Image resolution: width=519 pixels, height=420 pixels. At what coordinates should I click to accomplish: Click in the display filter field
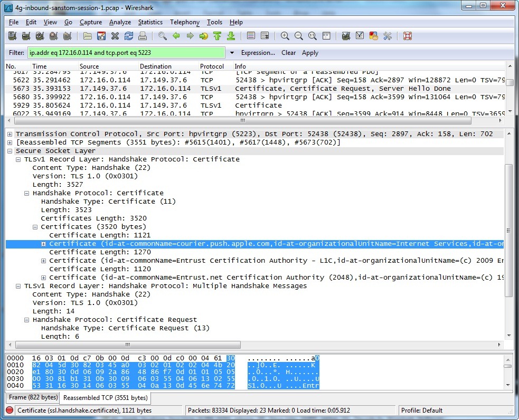point(126,53)
